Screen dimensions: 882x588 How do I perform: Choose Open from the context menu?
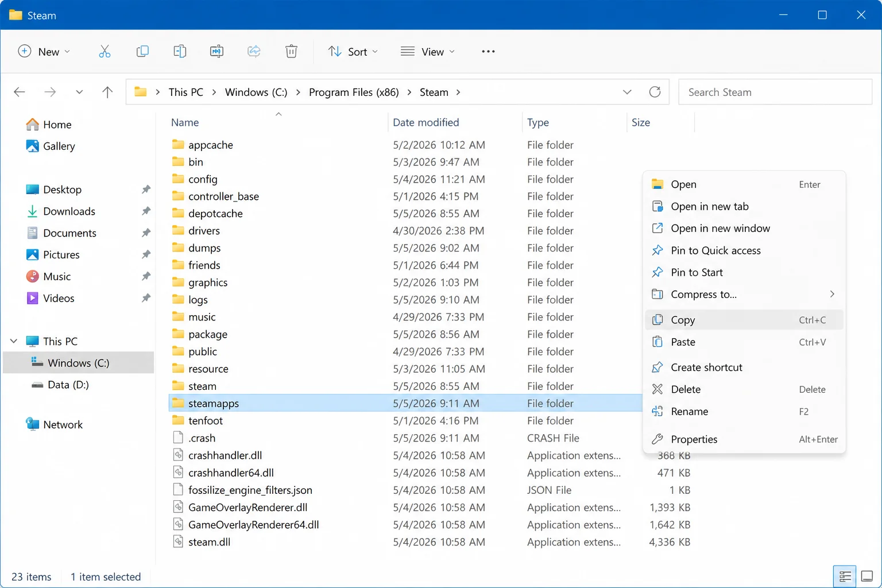(x=744, y=184)
